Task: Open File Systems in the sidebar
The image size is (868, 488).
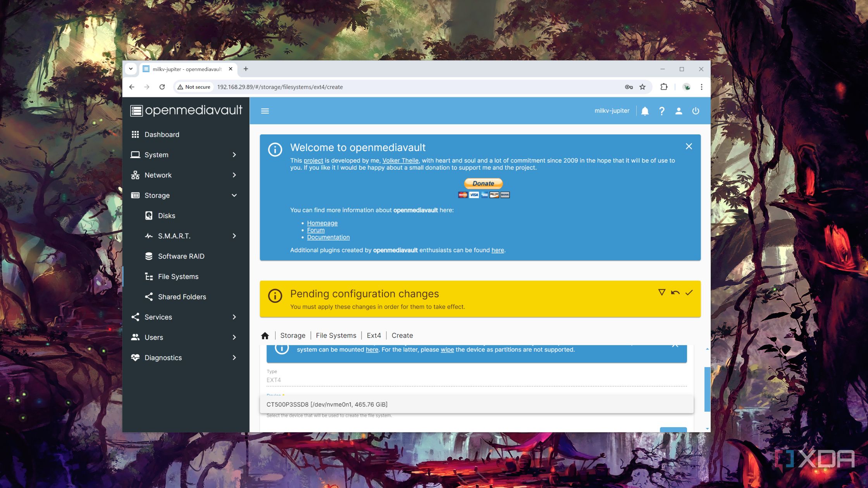Action: pos(186,277)
